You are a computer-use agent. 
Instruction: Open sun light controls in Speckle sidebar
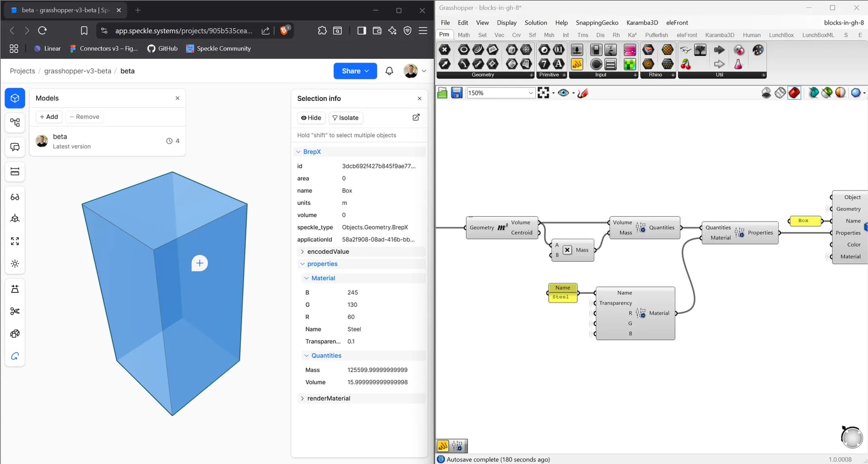click(x=15, y=264)
